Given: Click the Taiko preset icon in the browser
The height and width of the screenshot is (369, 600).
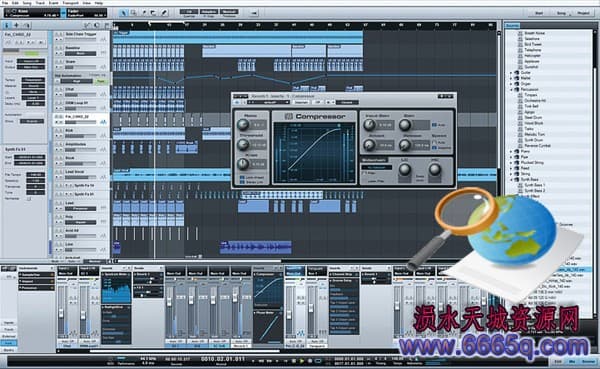Looking at the screenshot, I should tap(520, 129).
